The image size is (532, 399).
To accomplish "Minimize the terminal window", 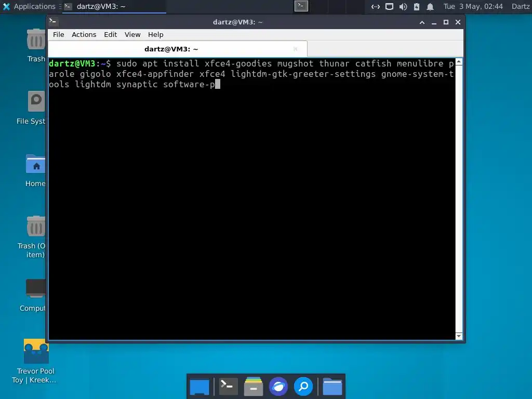I will [x=434, y=22].
